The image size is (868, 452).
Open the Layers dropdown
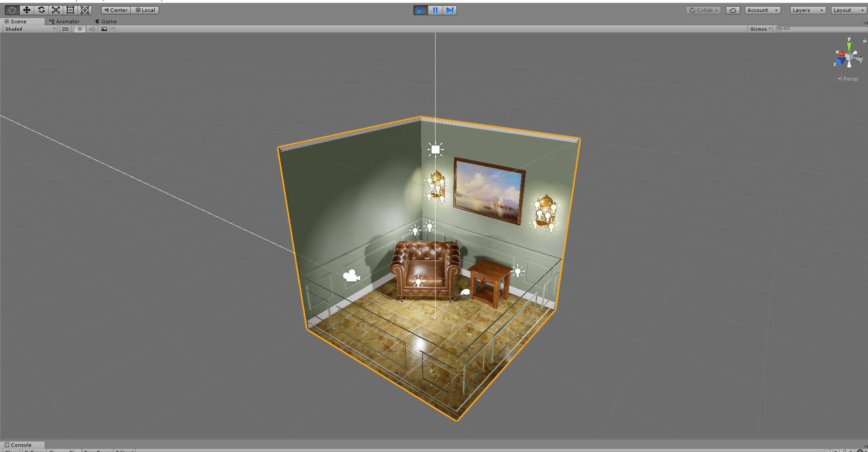[808, 10]
